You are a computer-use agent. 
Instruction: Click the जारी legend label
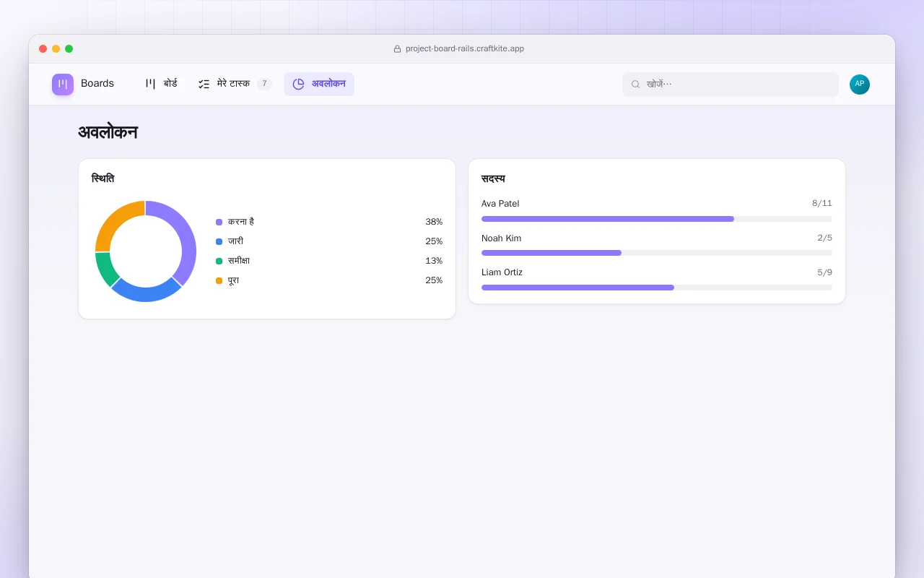(x=235, y=241)
